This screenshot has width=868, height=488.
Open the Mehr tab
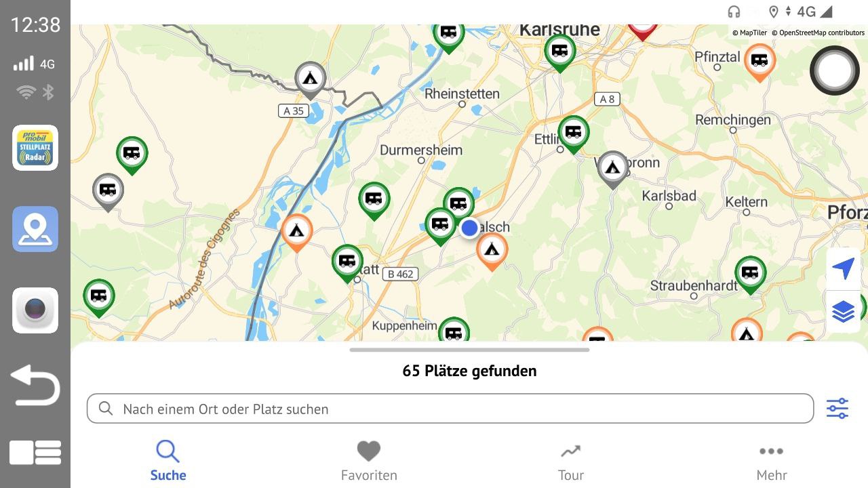click(772, 460)
